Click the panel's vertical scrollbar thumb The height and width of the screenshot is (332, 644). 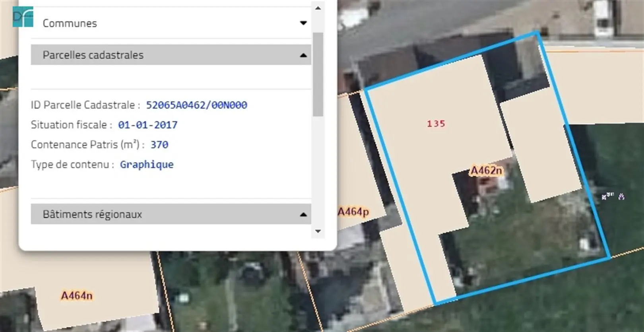pos(318,74)
